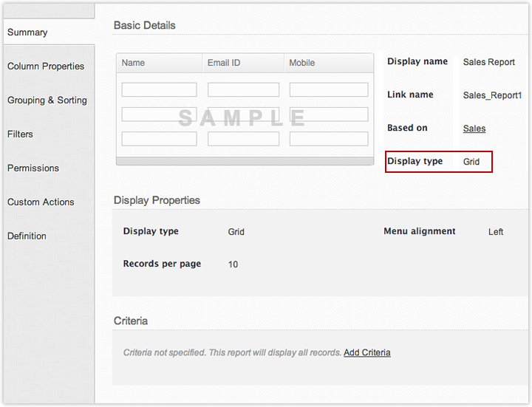This screenshot has height=407, width=532.
Task: Open the Summary tab in sidebar
Action: click(27, 33)
